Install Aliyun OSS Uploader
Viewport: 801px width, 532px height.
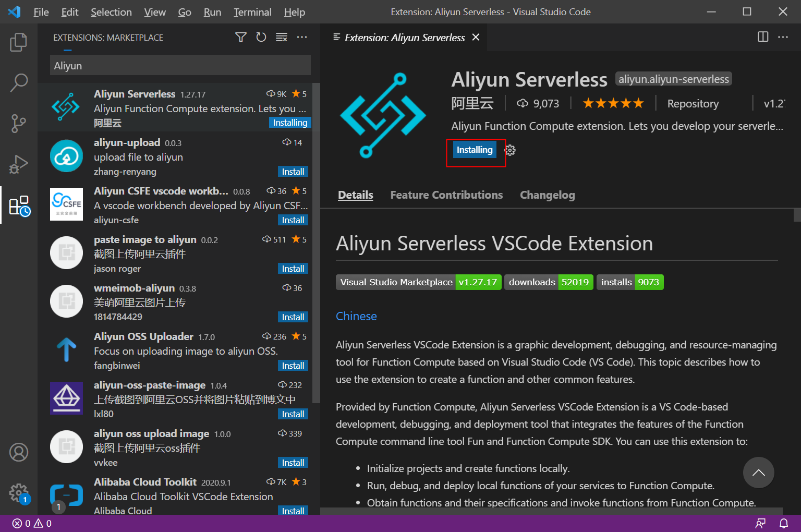[293, 366]
